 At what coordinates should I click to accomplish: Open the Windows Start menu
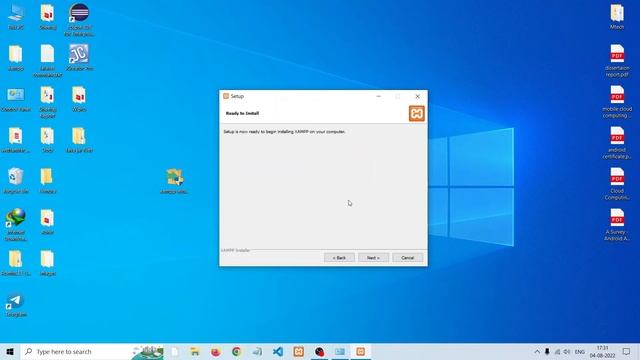10,351
